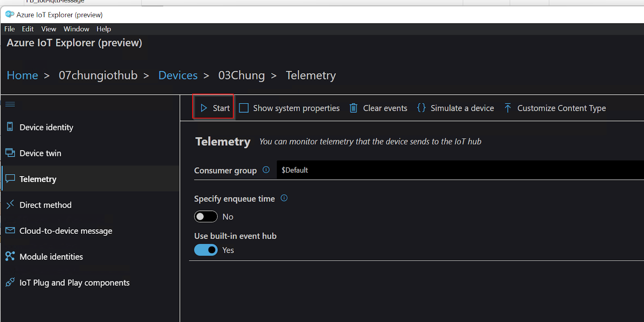Open Device identity in the sidebar

(x=90, y=127)
